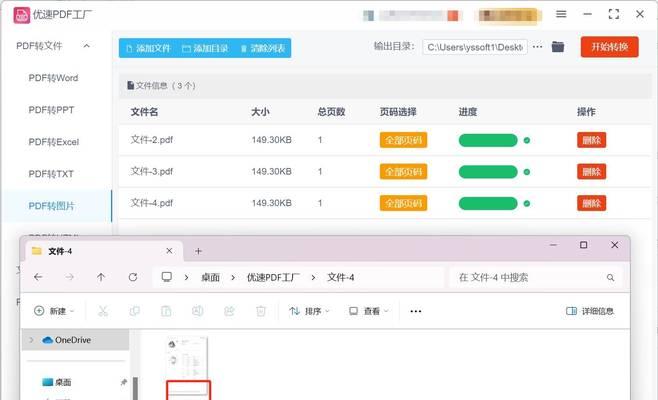
Task: Select the 文件-4 tab in File Explorer
Action: (104, 251)
